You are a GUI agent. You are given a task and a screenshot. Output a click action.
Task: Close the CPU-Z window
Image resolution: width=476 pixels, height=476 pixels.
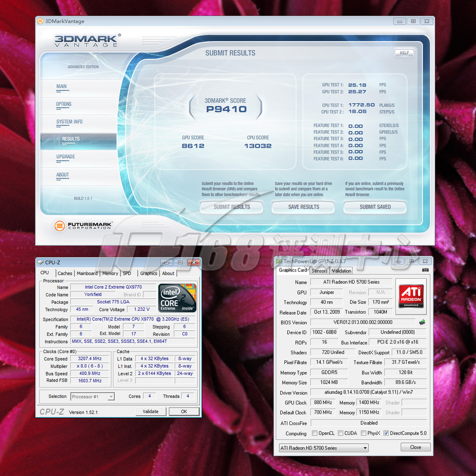coord(194,263)
